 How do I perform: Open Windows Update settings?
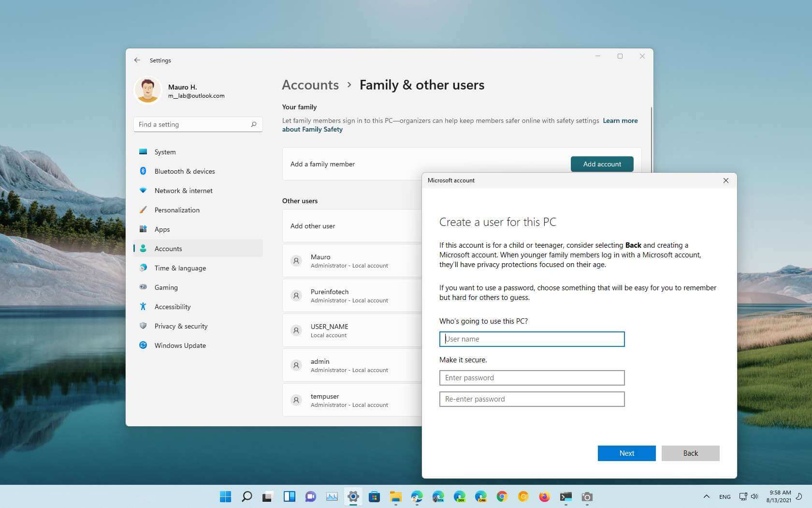pyautogui.click(x=198, y=345)
